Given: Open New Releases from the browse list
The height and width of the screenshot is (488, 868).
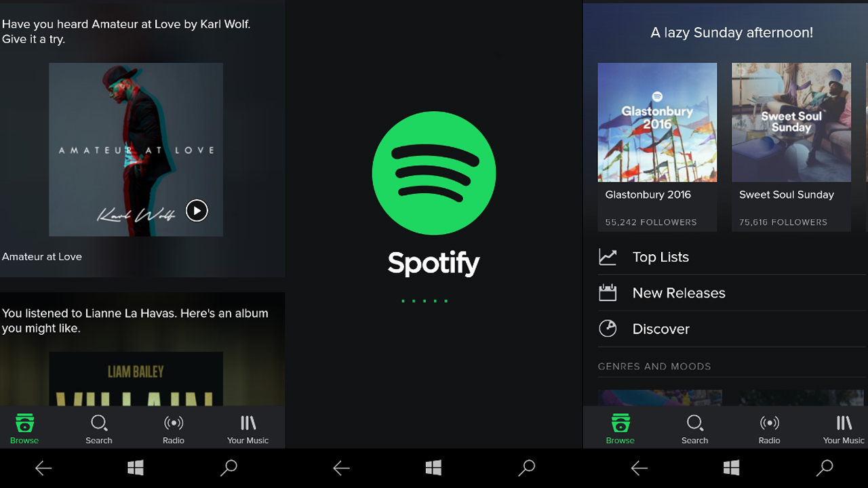Looking at the screenshot, I should pyautogui.click(x=678, y=293).
